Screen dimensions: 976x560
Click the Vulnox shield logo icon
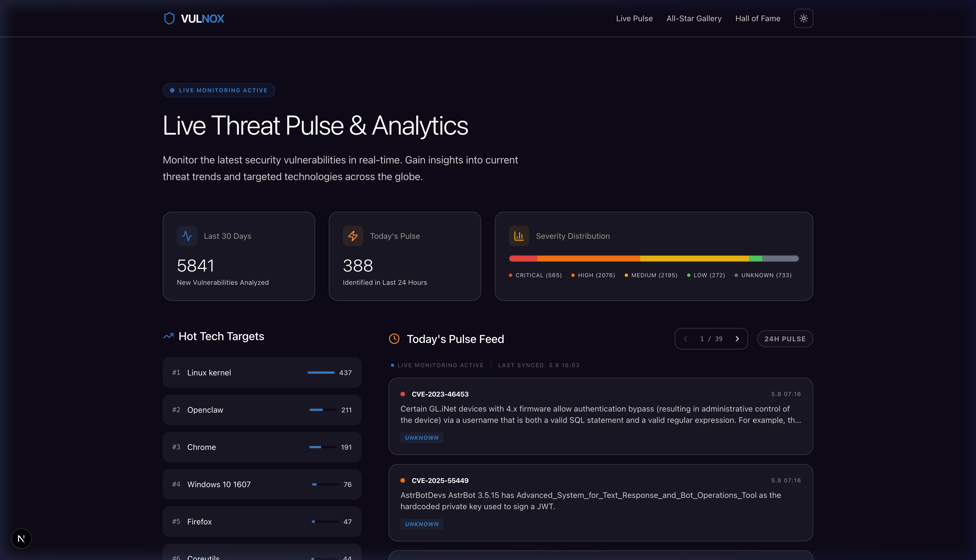click(x=169, y=18)
